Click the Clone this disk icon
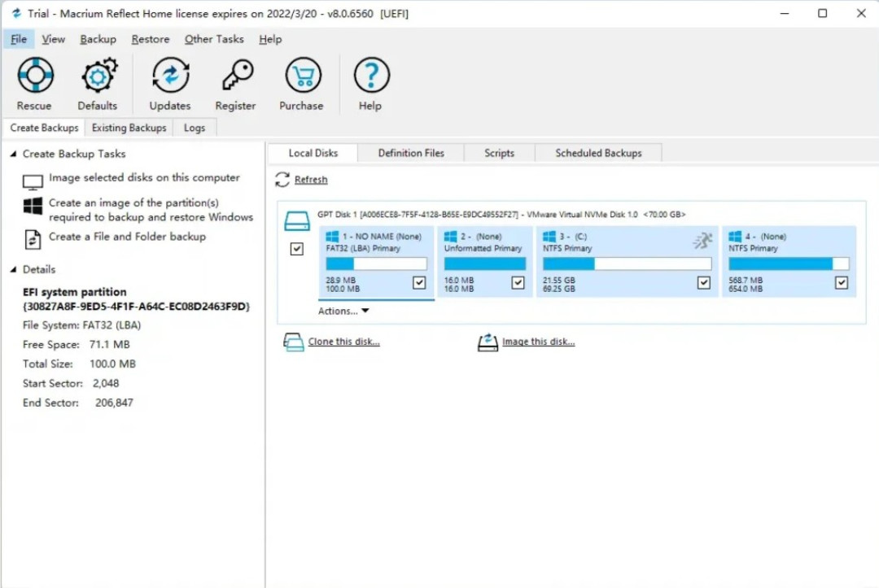Image resolution: width=879 pixels, height=588 pixels. coord(293,342)
